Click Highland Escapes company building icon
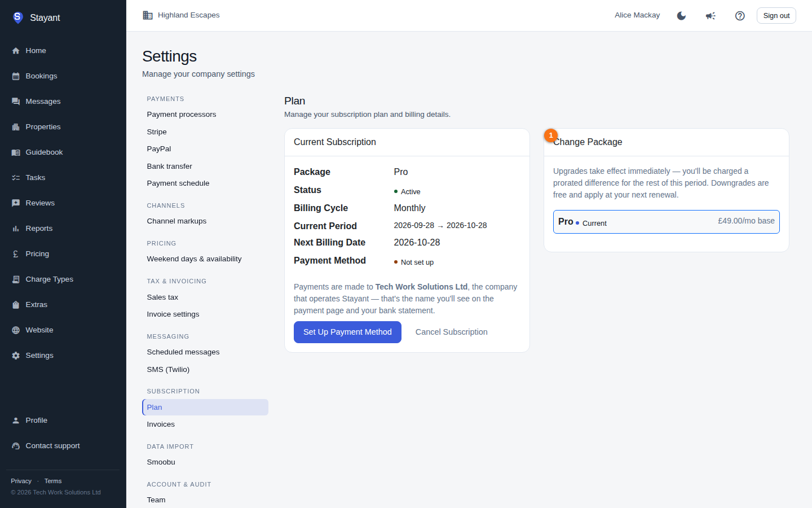The image size is (812, 508). tap(148, 15)
